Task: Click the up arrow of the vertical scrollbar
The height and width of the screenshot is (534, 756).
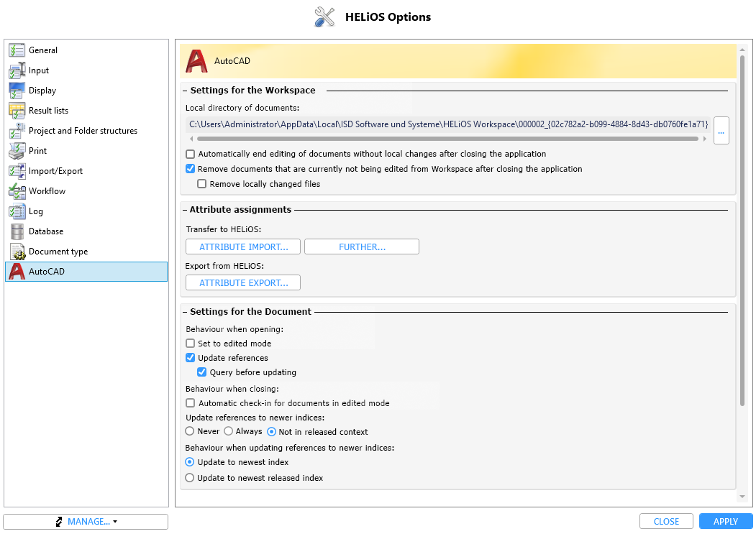Action: pyautogui.click(x=742, y=50)
